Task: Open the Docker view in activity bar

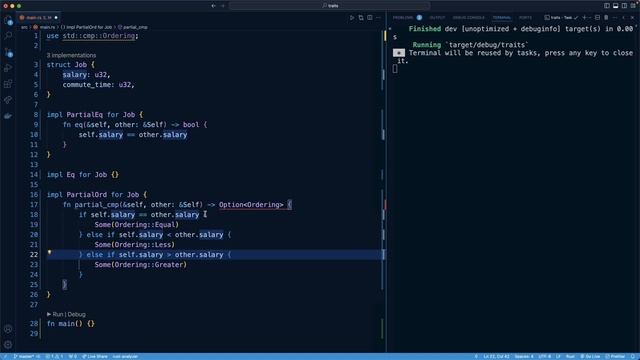Action: pos(8,116)
